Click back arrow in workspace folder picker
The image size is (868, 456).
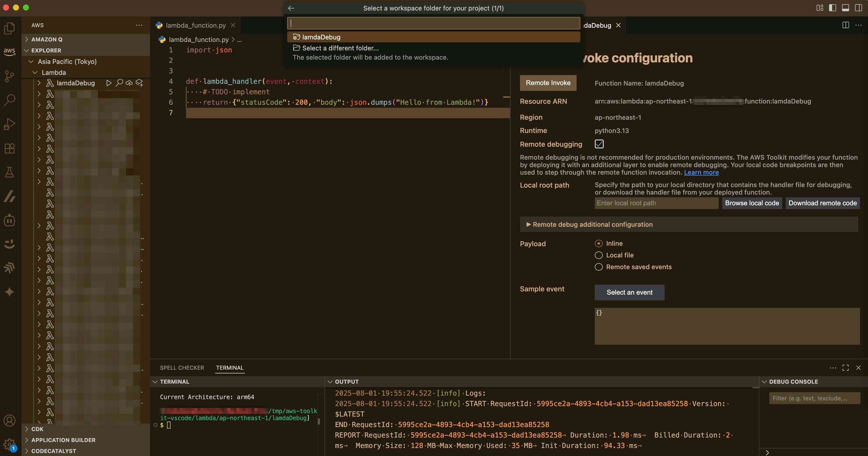pos(291,8)
